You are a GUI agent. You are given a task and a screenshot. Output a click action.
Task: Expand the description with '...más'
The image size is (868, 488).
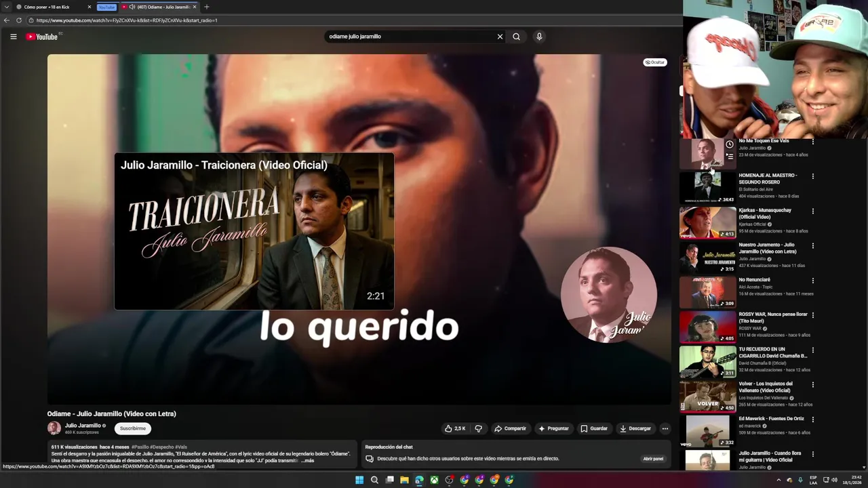click(x=307, y=460)
